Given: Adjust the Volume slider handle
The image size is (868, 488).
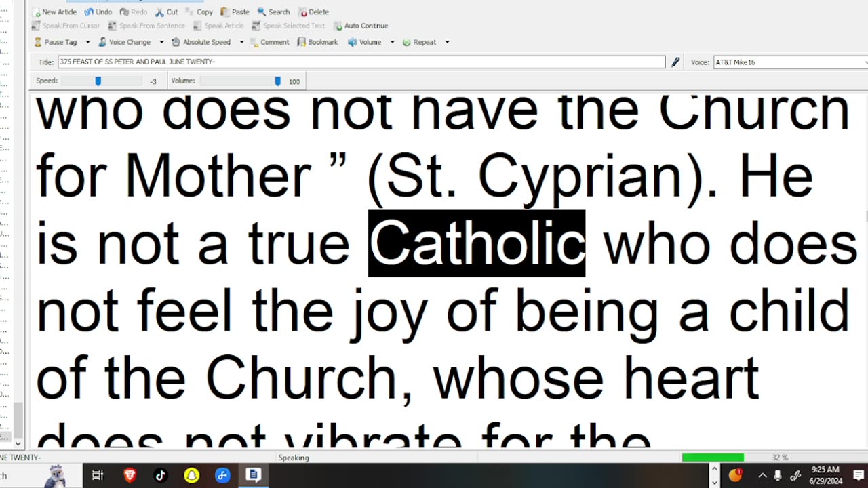Looking at the screenshot, I should click(x=277, y=81).
